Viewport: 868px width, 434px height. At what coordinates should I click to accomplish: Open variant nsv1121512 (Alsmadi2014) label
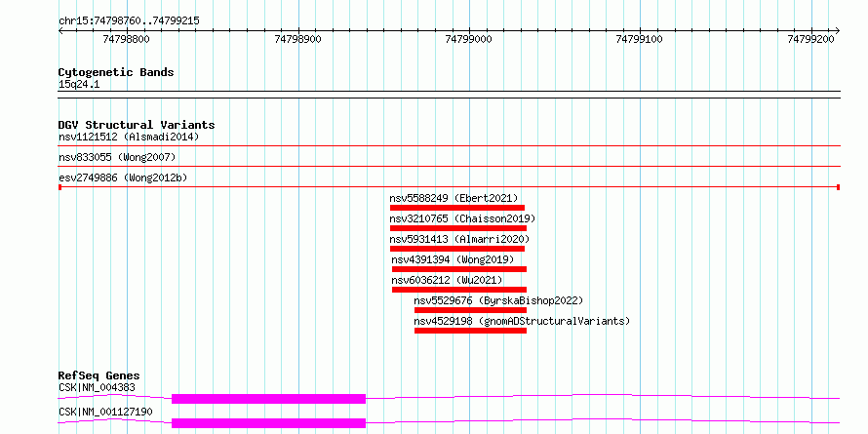pyautogui.click(x=129, y=137)
